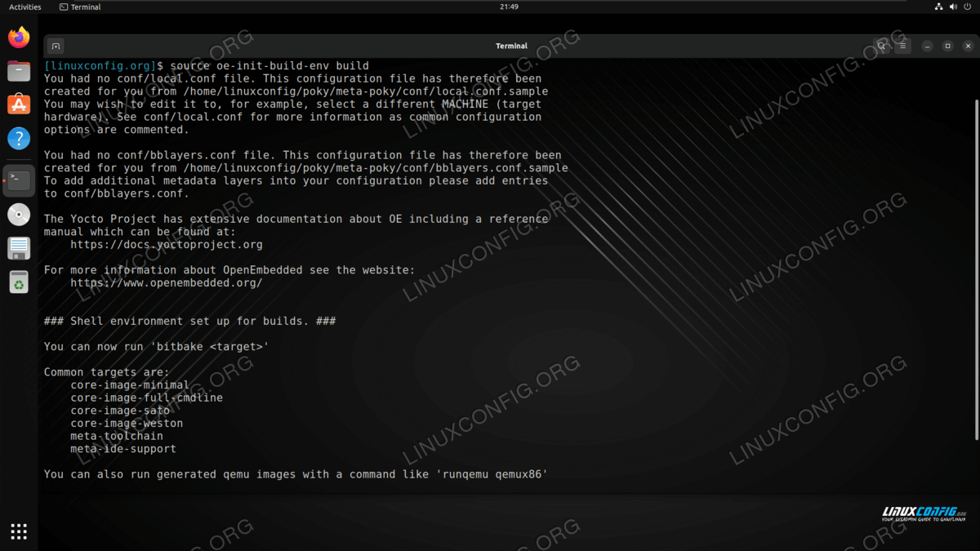
Task: Click the 'core-image-weston' target text
Action: pos(127,423)
